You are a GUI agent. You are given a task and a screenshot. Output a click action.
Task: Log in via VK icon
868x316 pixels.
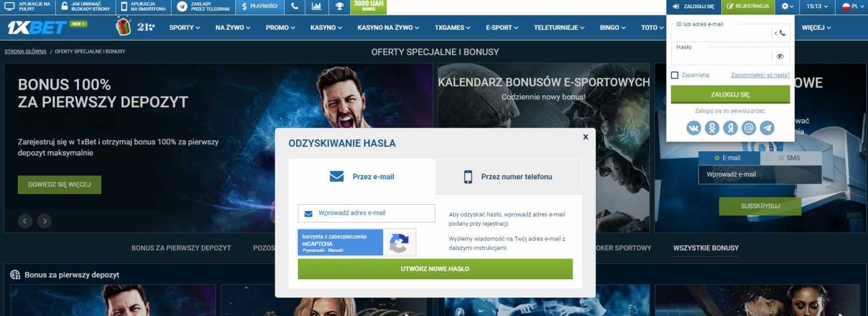click(x=694, y=128)
